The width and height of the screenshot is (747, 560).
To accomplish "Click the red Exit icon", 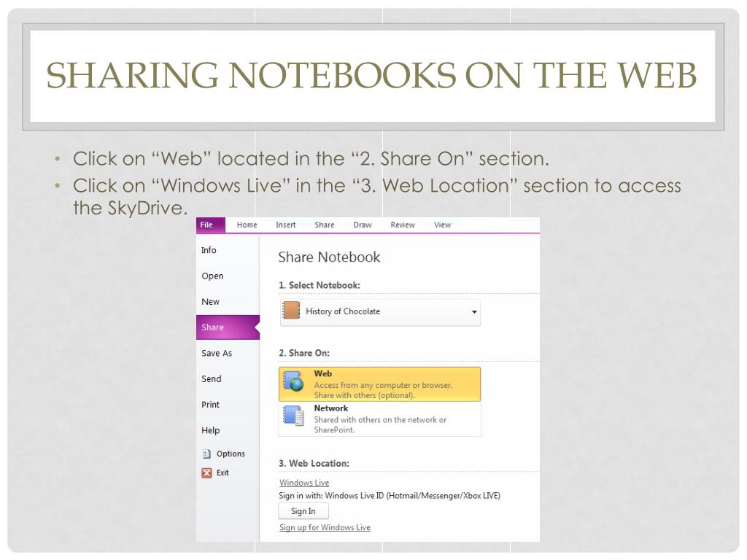I will click(206, 472).
